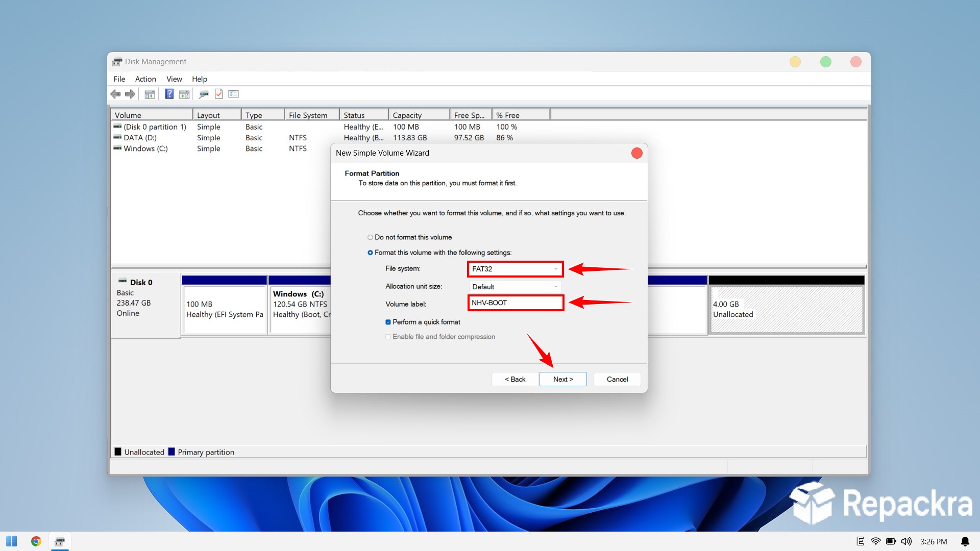
Task: Click Disk Management icon in the taskbar
Action: (x=60, y=541)
